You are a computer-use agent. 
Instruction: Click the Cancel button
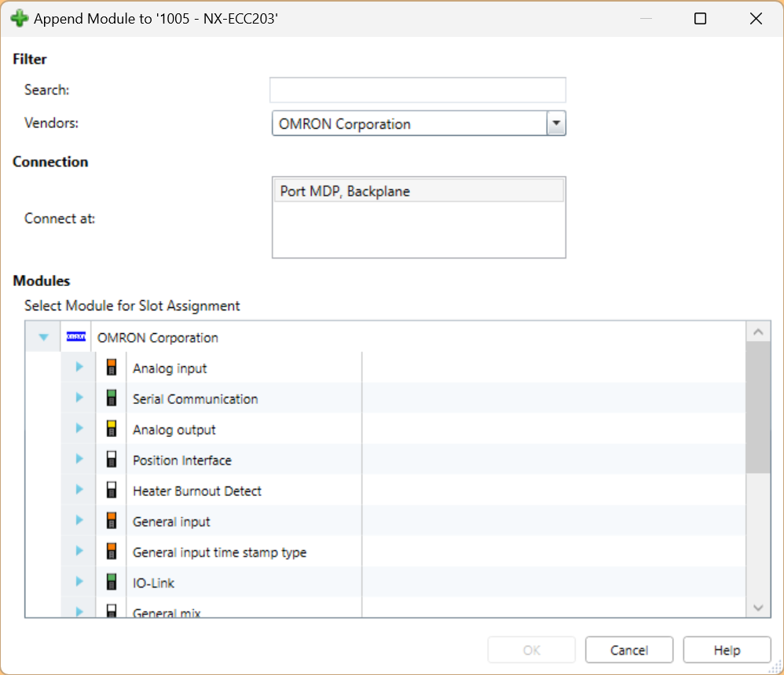click(629, 650)
